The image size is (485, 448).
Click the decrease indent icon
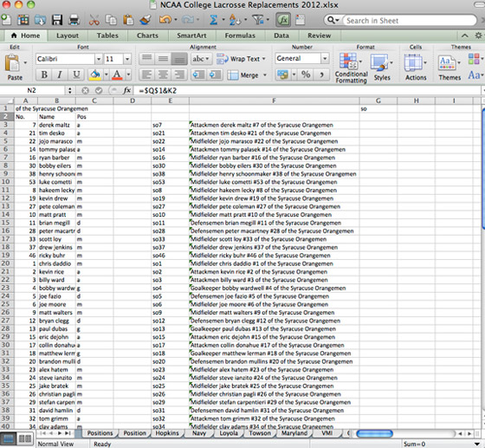(198, 75)
